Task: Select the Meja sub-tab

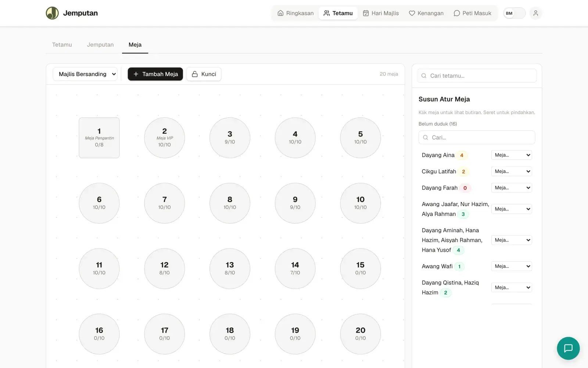Action: tap(135, 45)
